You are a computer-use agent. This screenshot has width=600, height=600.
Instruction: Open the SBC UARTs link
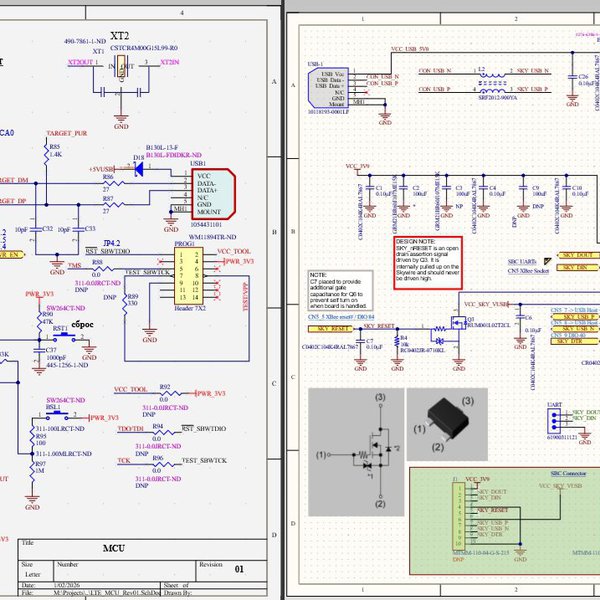(x=522, y=262)
